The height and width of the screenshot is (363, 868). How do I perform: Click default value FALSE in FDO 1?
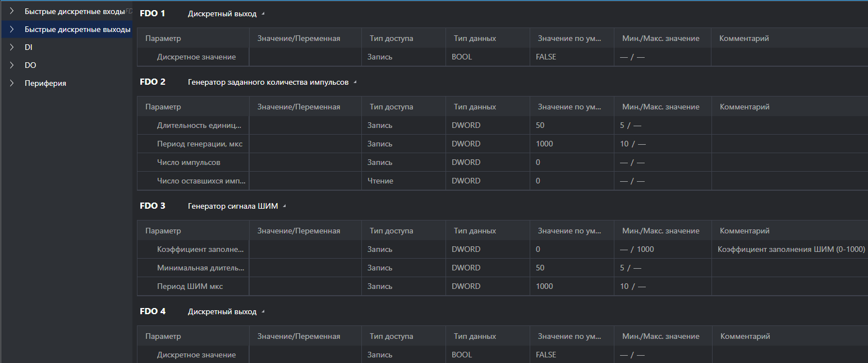pyautogui.click(x=572, y=57)
